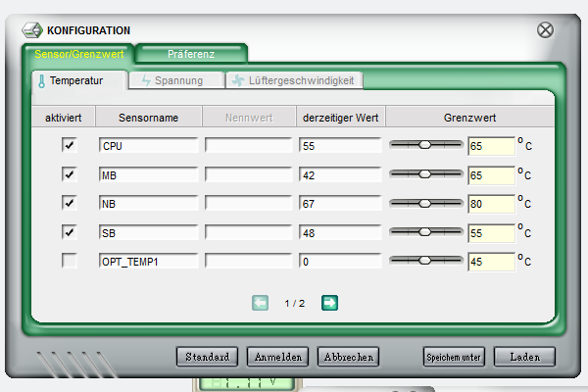Click the Abbrechen button

(348, 357)
